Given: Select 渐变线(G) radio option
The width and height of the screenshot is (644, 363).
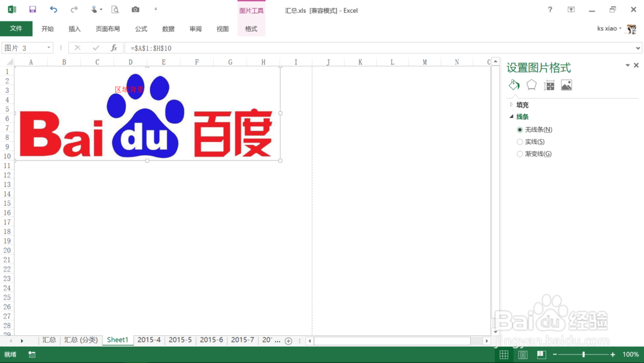Looking at the screenshot, I should [x=520, y=153].
